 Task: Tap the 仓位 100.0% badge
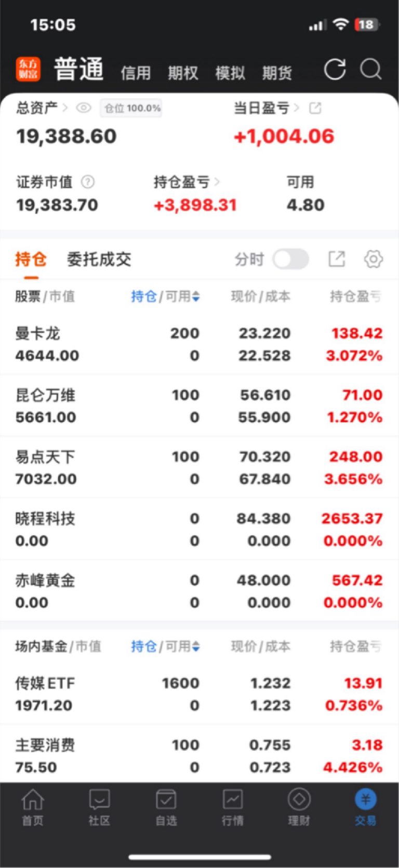(131, 108)
